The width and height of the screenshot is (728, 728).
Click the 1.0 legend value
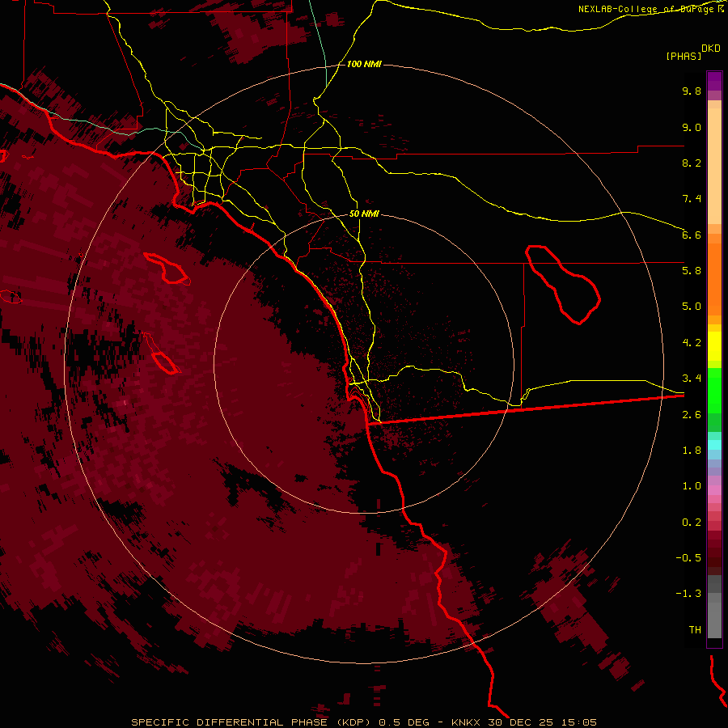tap(692, 486)
